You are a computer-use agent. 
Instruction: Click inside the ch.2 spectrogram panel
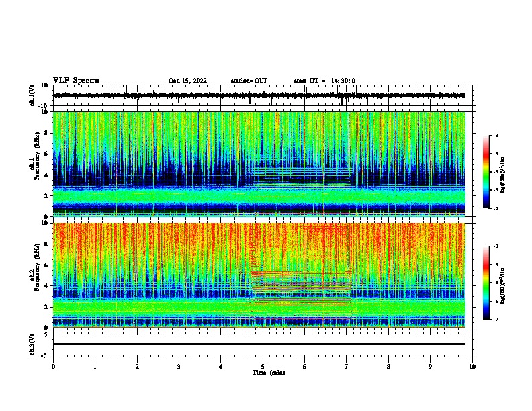click(x=259, y=275)
